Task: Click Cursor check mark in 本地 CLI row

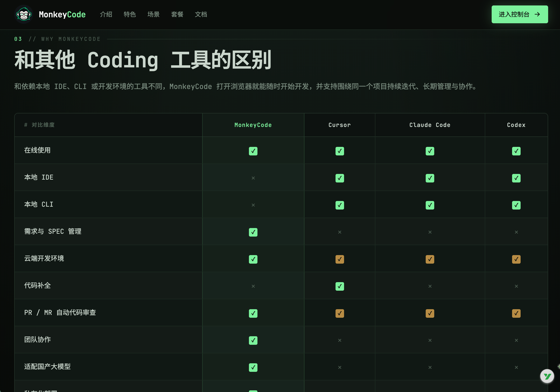Action: [340, 205]
